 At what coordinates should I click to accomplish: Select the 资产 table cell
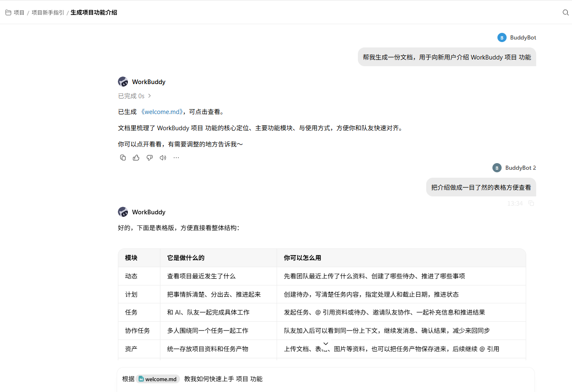point(139,349)
